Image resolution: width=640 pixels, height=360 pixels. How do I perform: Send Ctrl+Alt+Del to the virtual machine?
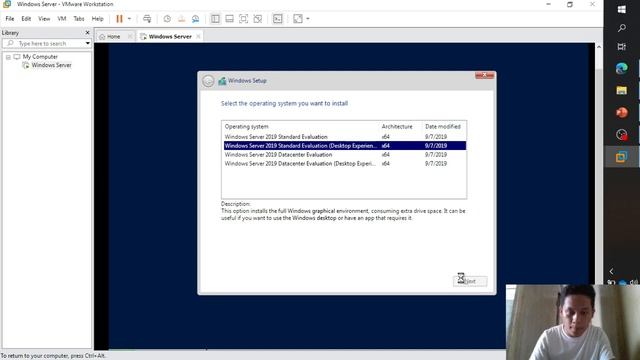pos(147,19)
